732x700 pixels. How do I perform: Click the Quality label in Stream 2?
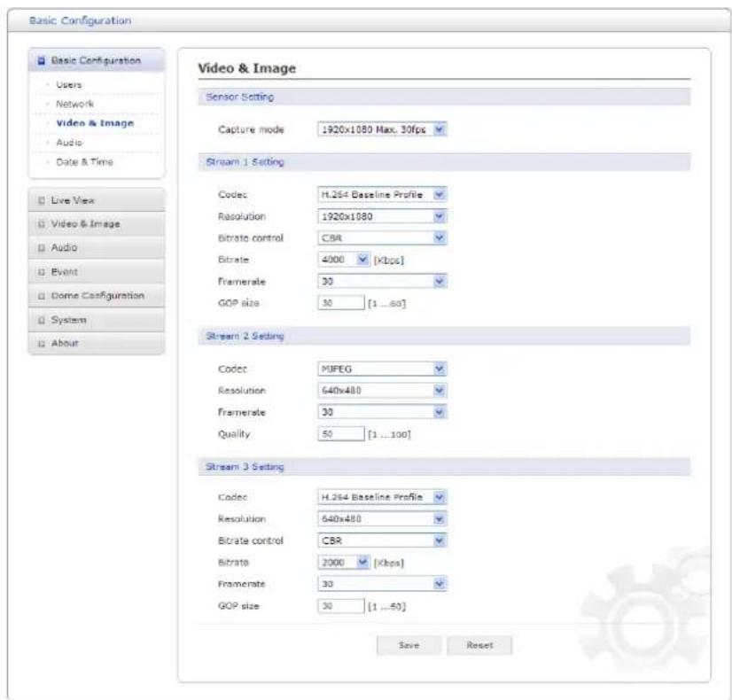coord(234,434)
